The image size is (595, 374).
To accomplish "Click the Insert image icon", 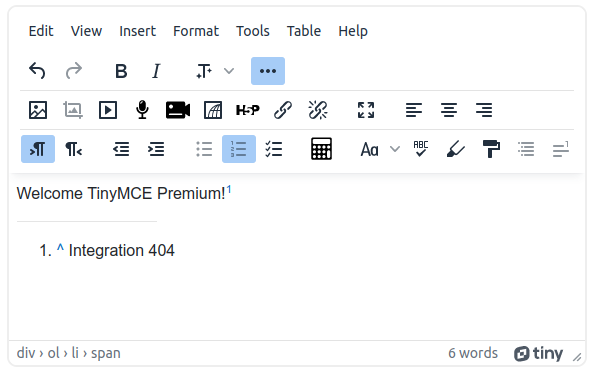I will (x=38, y=110).
